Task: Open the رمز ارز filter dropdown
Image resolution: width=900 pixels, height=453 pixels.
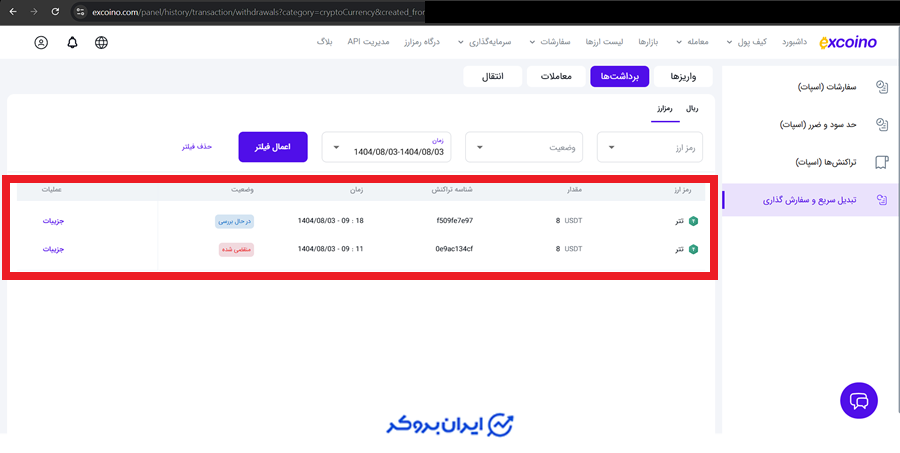Action: click(650, 147)
